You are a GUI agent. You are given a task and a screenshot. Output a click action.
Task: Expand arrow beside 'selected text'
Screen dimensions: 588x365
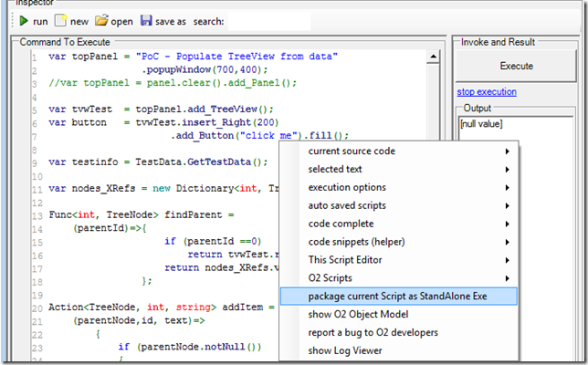(507, 170)
